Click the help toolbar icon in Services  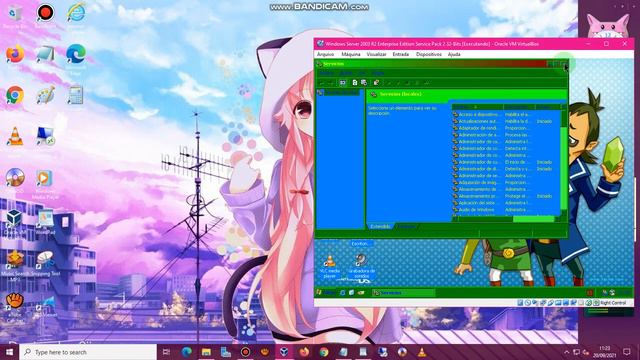click(376, 83)
